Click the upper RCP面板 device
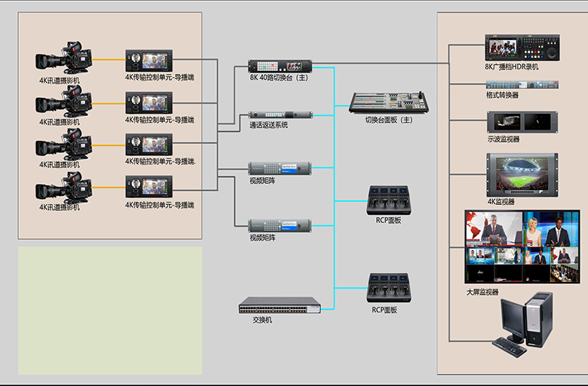 pyautogui.click(x=388, y=201)
